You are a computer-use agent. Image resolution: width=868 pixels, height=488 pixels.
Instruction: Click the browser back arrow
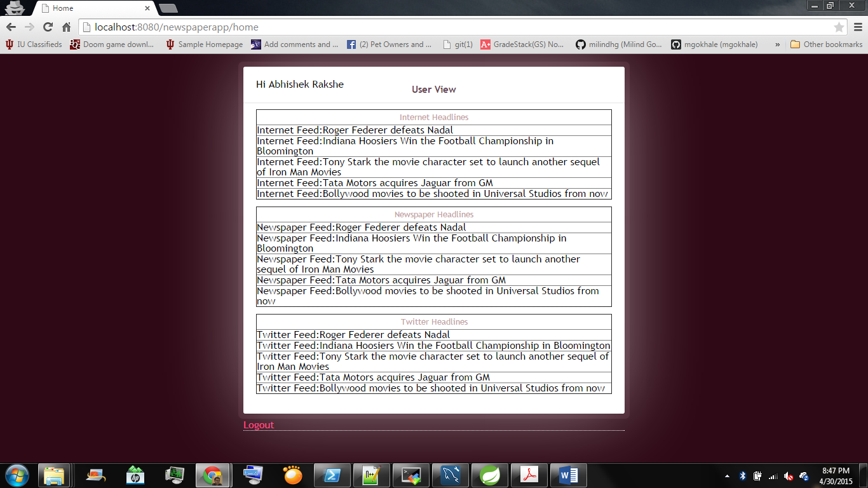point(11,27)
